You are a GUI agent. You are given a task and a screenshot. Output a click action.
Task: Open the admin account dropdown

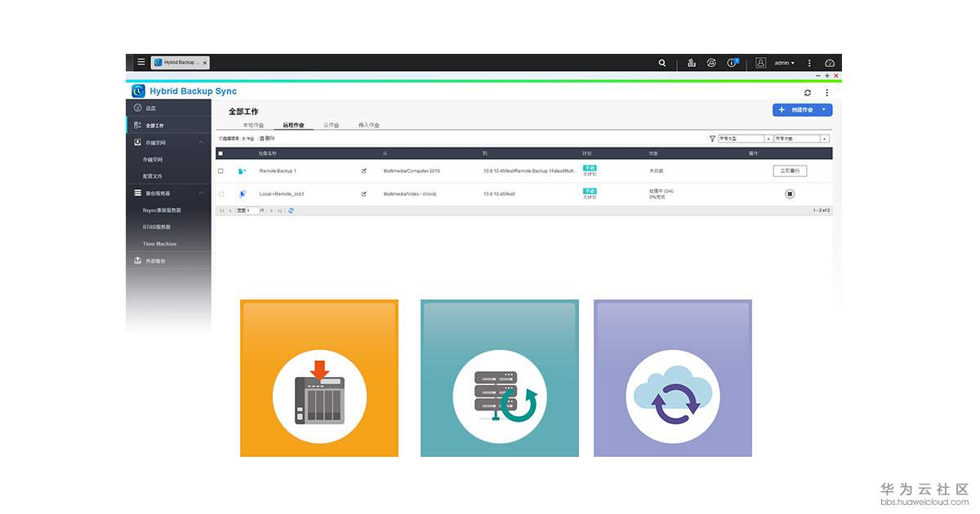coord(784,63)
